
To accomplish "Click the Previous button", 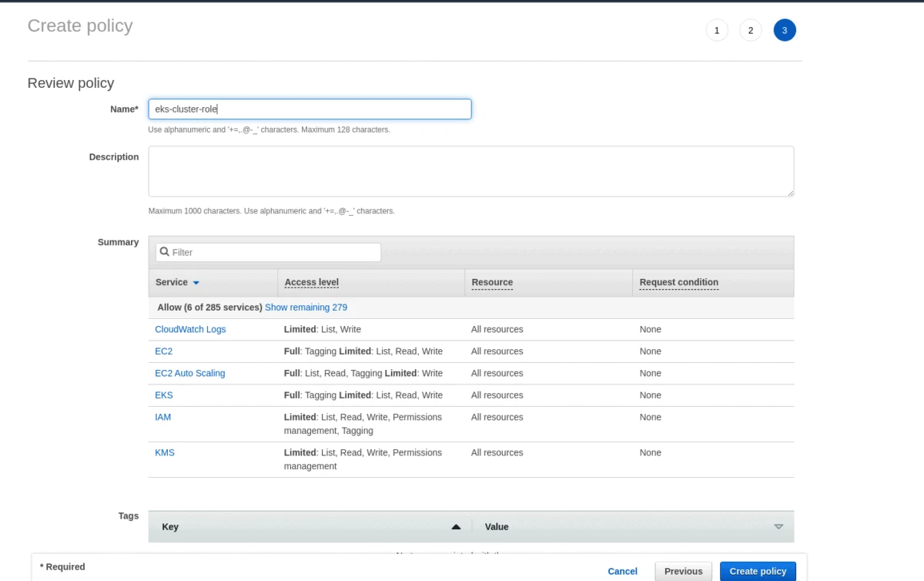I will (x=683, y=571).
